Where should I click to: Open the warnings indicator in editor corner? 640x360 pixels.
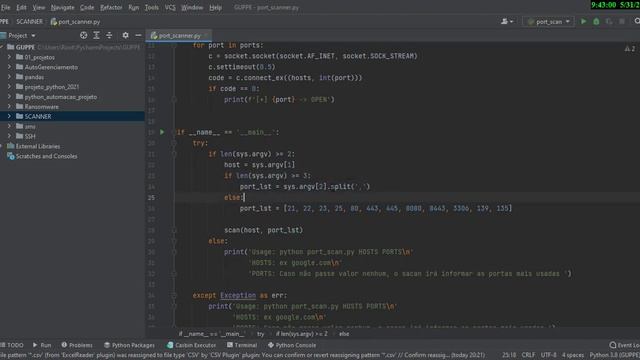(630, 49)
